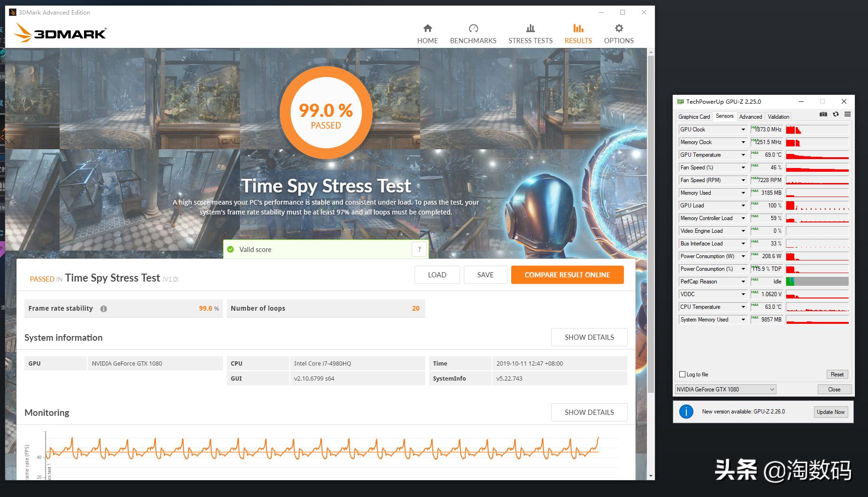Click Update Now for GPU-Z 2.26.0

point(830,412)
